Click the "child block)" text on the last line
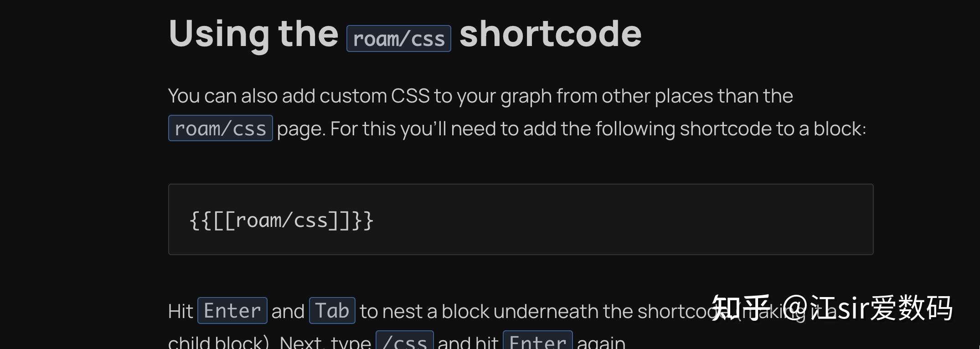Viewport: 980px width, 349px height. (x=219, y=342)
